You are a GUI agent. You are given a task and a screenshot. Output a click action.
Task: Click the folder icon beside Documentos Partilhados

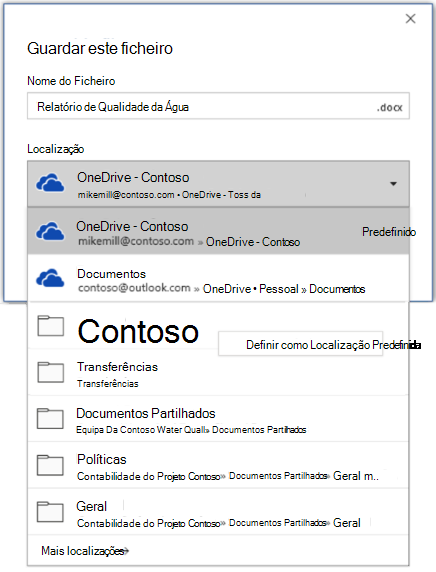(50, 418)
